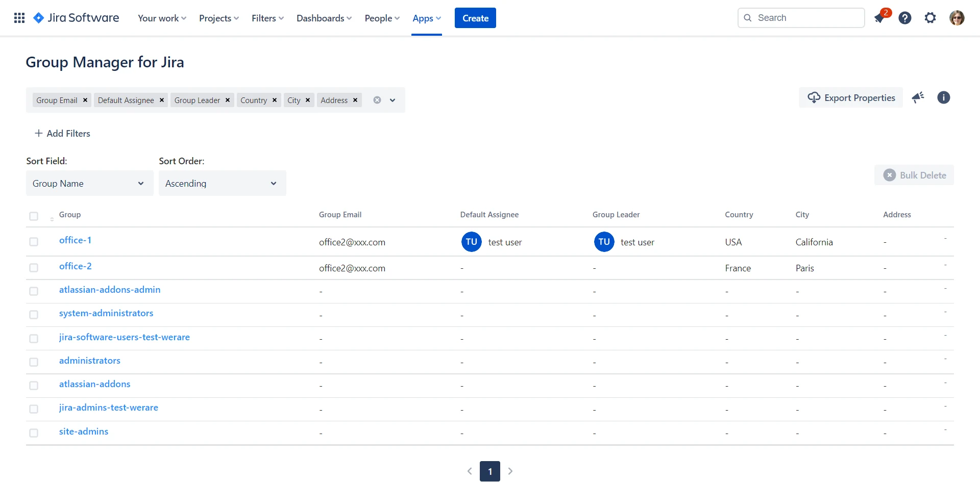Check the system-administrators row checkbox
This screenshot has width=980, height=482.
34,315
